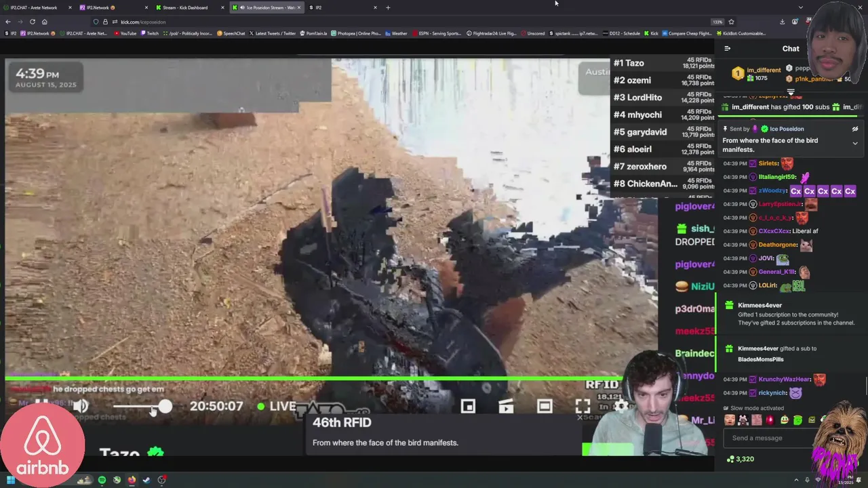Viewport: 868px width, 488px height.
Task: Expand the gift leaderboard handle under im_different
Action: [x=791, y=92]
